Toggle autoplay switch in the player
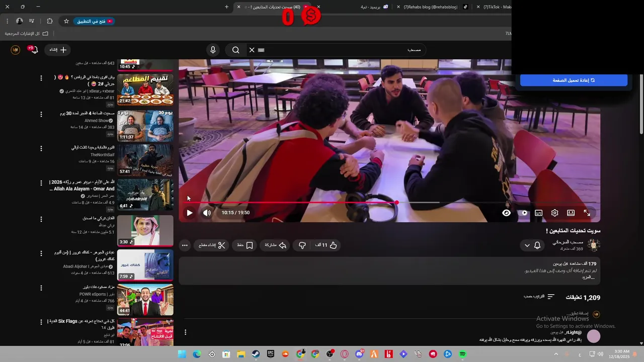Image resolution: width=644 pixels, height=362 pixels. click(x=524, y=213)
